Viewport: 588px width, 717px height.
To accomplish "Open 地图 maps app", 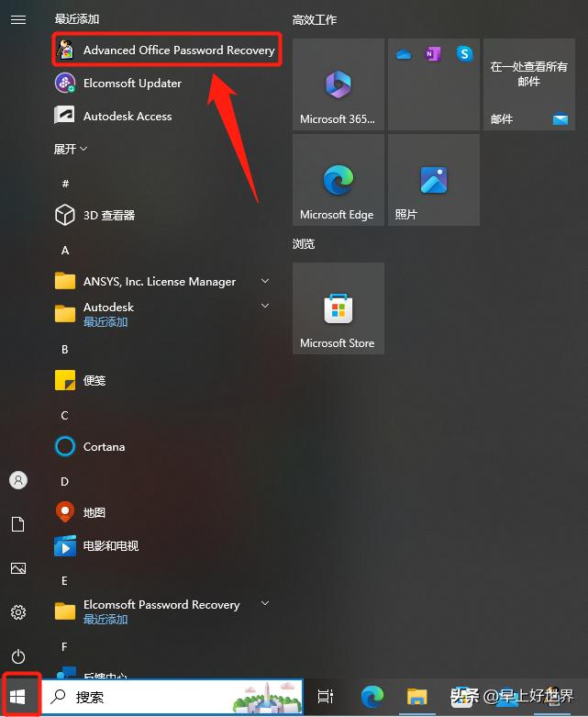I will [x=81, y=512].
